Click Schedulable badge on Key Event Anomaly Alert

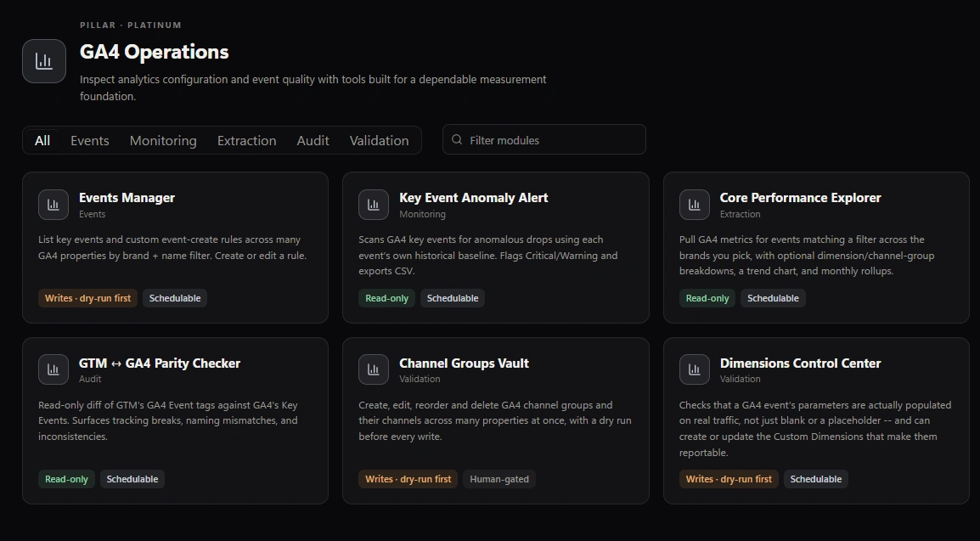click(453, 298)
